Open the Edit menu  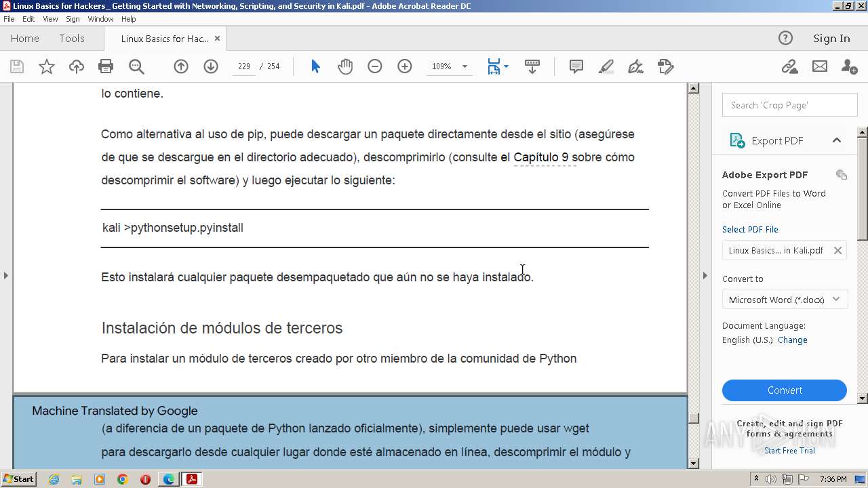pos(28,19)
